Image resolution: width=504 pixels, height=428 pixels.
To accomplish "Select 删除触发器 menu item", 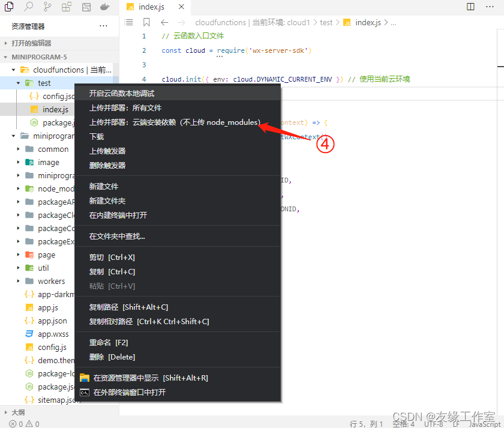I will (178, 165).
